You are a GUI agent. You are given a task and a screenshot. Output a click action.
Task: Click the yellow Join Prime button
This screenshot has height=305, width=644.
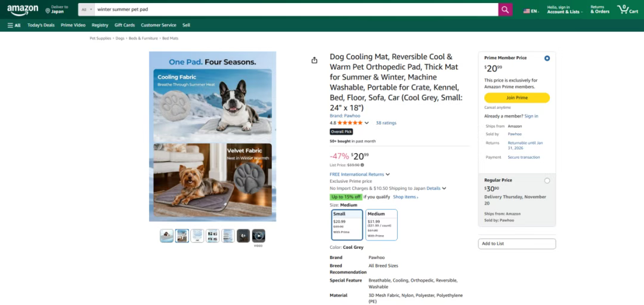pos(516,98)
